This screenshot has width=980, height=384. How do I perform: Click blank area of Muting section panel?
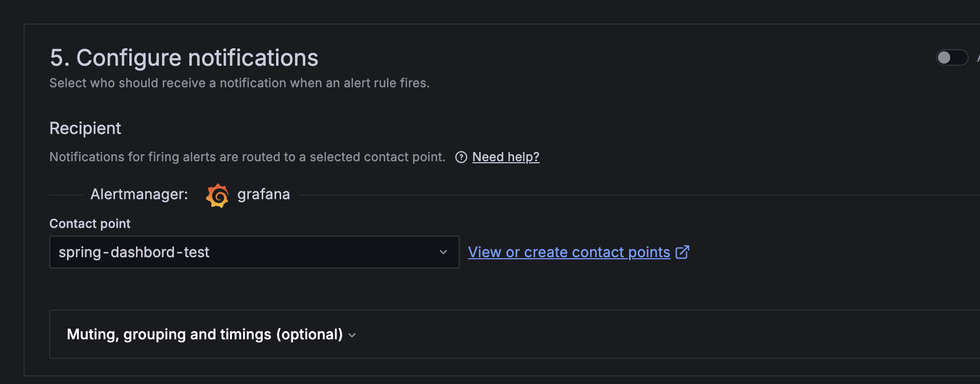667,335
